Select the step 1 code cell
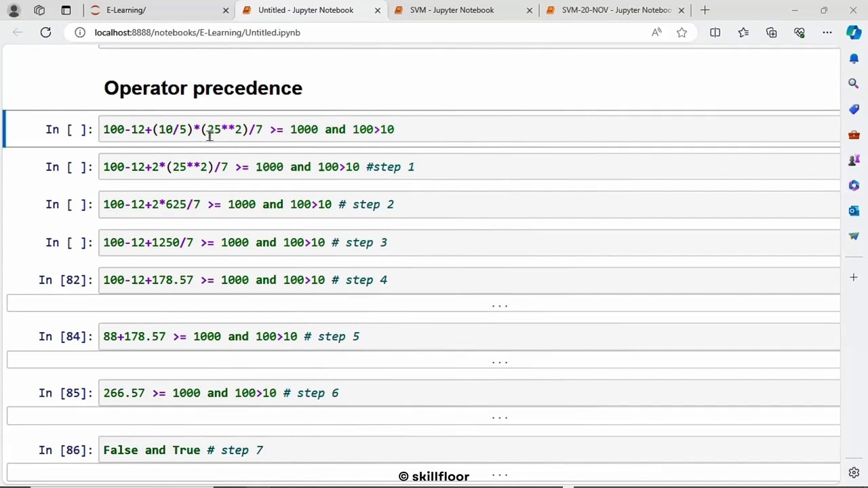The image size is (868, 488). click(469, 167)
